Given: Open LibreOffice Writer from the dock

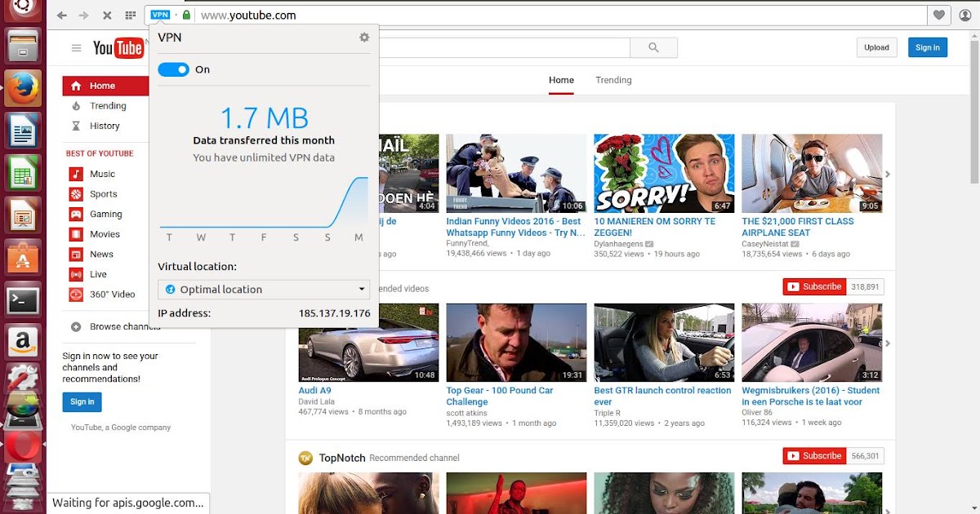Looking at the screenshot, I should point(22,131).
